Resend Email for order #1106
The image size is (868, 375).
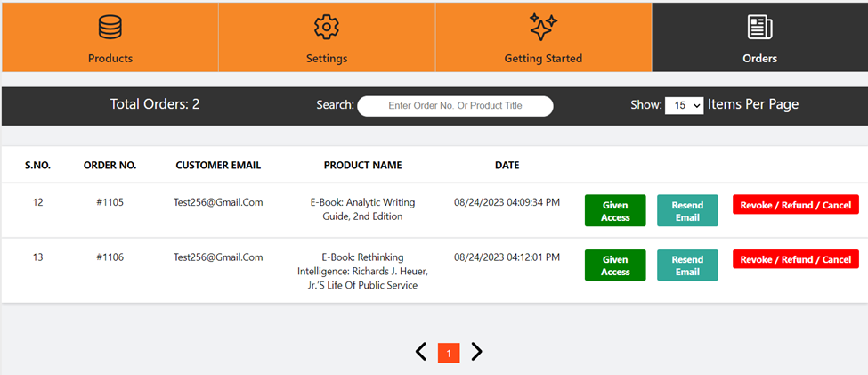coord(687,265)
